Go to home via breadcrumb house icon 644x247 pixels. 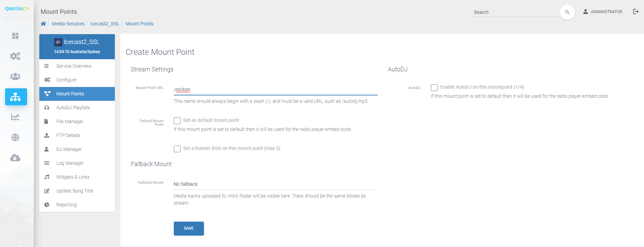[43, 24]
